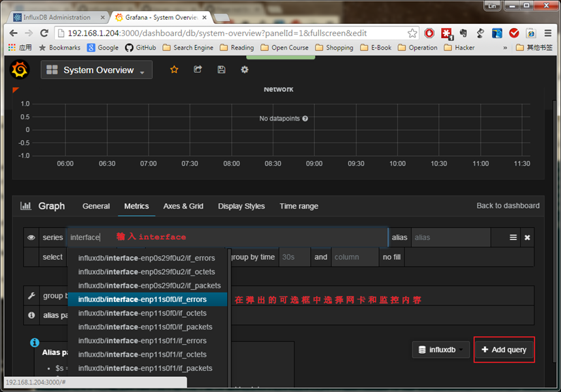This screenshot has width=561, height=392.
Task: Remove the query with the X icon
Action: [528, 237]
